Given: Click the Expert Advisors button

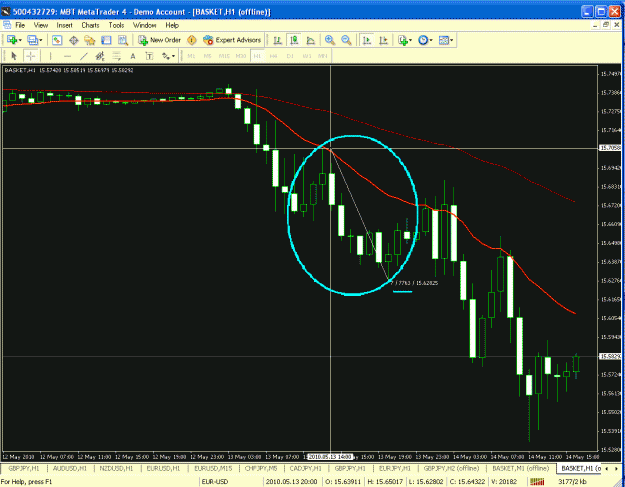Looking at the screenshot, I should coord(232,40).
